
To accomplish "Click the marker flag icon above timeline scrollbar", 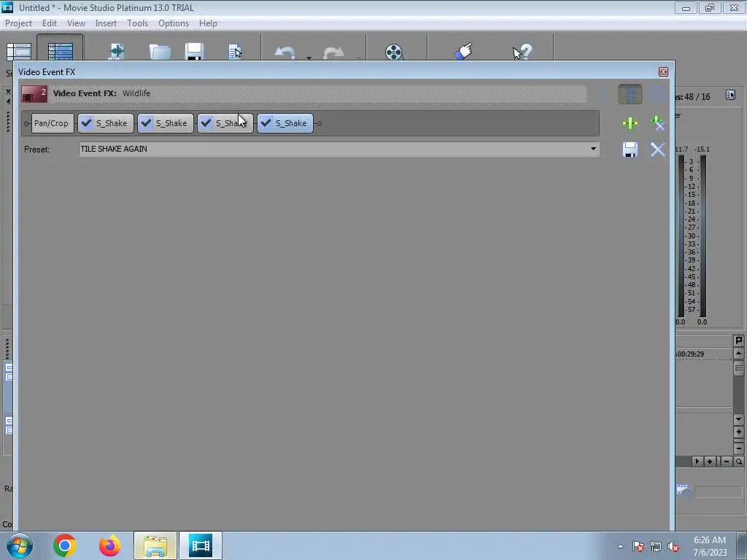I will 738,341.
